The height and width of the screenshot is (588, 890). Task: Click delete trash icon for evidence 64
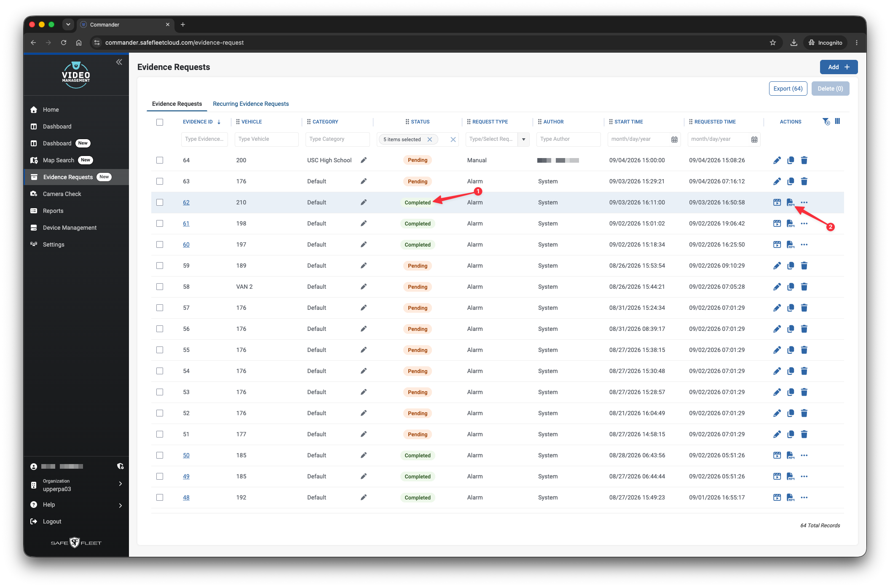click(804, 160)
